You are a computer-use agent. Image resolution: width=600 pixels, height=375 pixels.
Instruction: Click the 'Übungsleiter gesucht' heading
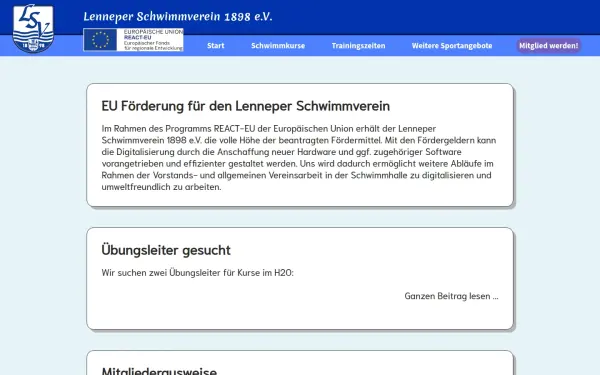click(x=166, y=250)
